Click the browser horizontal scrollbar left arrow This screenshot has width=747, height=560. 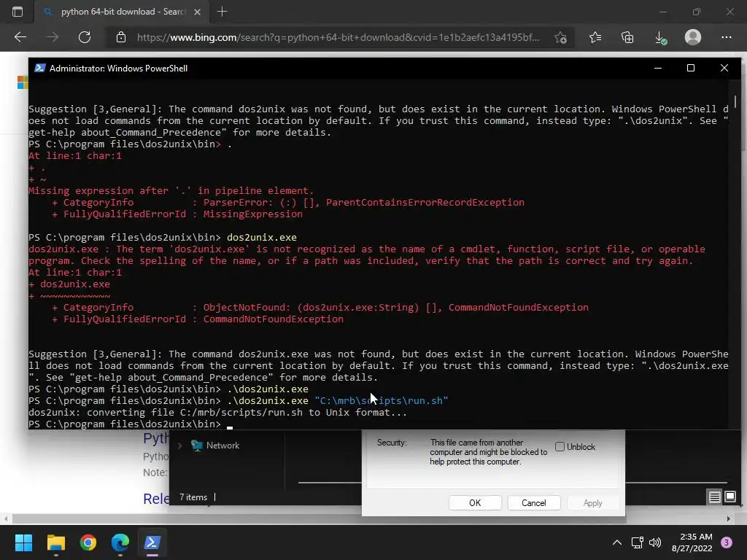[6, 518]
